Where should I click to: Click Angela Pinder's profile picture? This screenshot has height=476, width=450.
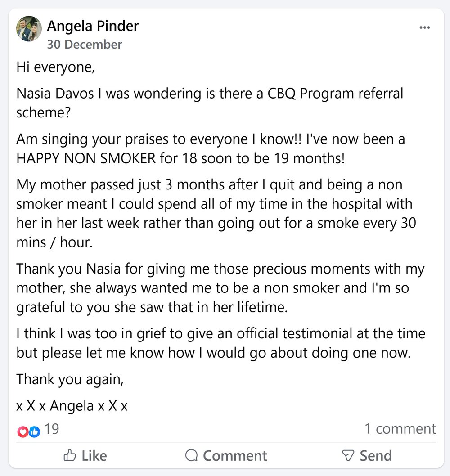(29, 29)
